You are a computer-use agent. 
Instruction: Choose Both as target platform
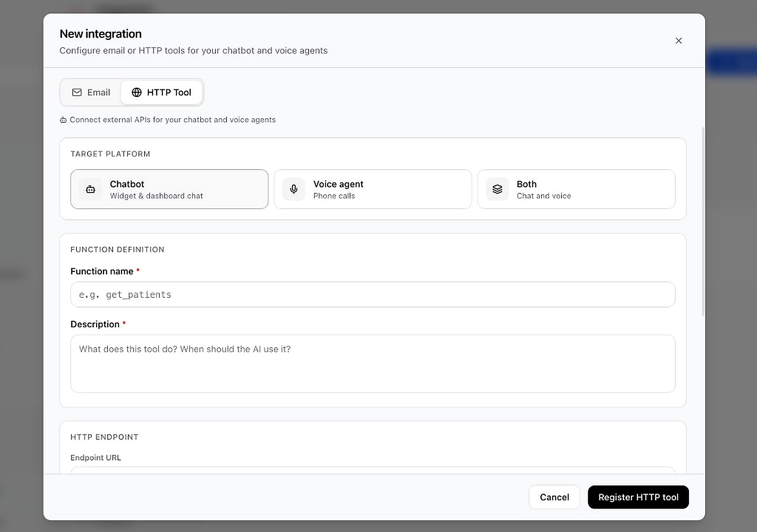click(576, 189)
